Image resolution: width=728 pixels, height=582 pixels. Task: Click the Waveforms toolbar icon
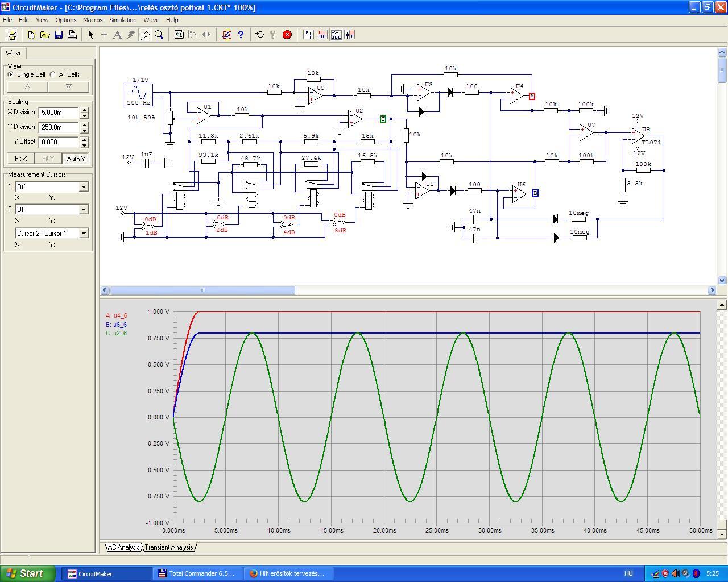click(322, 35)
